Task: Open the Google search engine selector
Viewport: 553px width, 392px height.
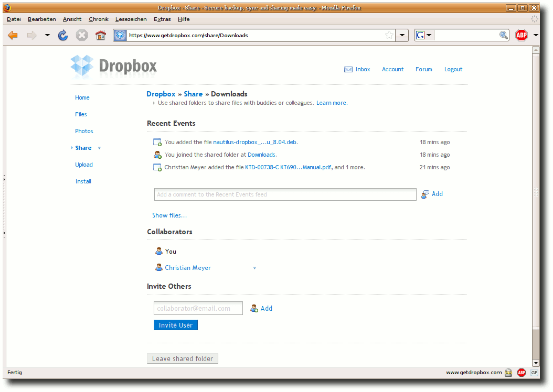Action: coord(423,35)
